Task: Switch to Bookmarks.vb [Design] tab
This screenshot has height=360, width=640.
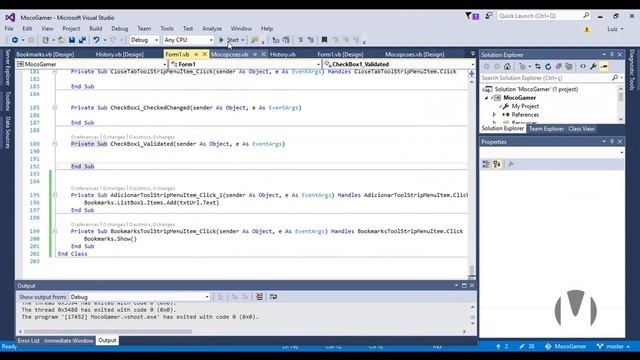Action: point(45,54)
